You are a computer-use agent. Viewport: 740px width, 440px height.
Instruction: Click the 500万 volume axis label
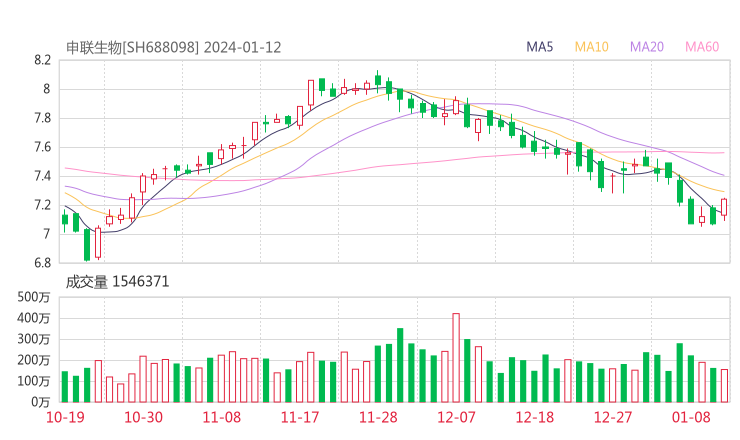coord(34,297)
